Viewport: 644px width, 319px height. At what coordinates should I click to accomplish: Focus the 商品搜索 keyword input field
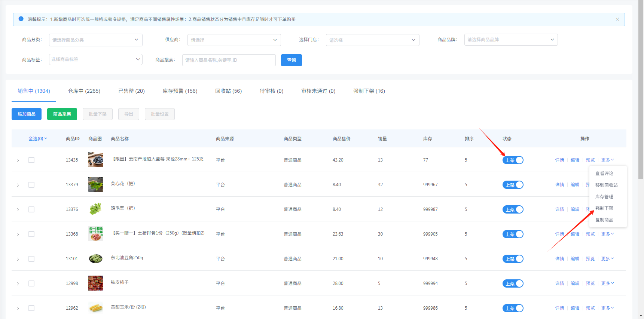229,60
